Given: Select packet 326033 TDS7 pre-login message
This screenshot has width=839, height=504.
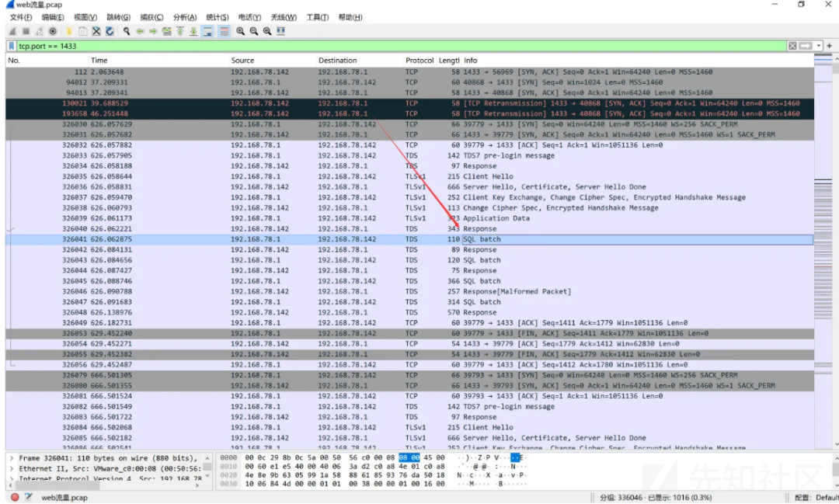Looking at the screenshot, I should pos(409,155).
